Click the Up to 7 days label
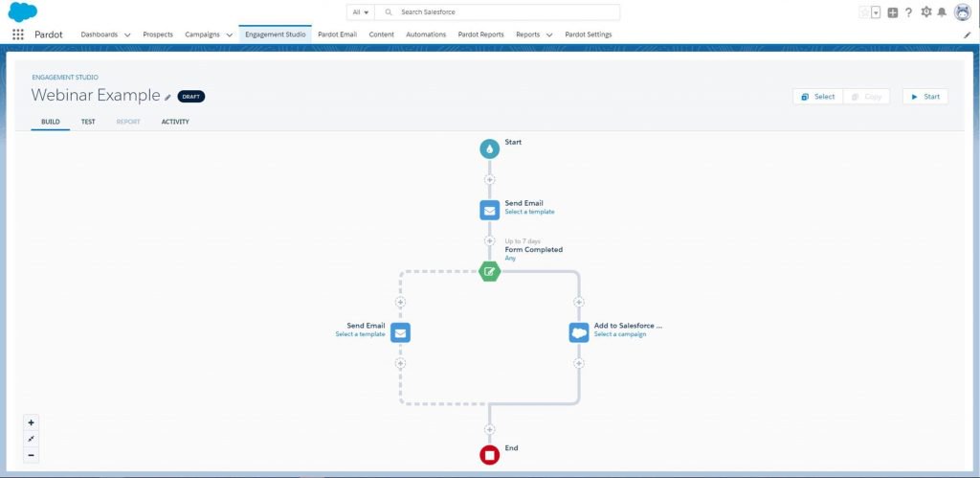 (x=523, y=240)
